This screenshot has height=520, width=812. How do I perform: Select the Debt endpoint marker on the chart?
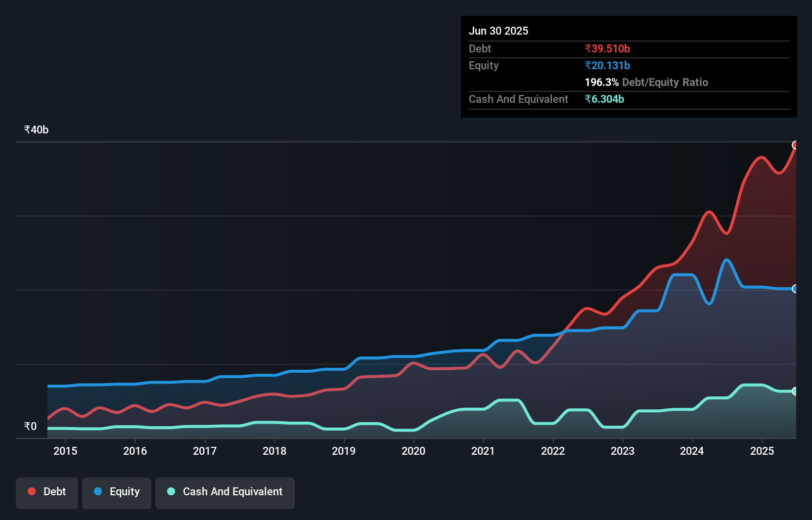click(x=795, y=145)
